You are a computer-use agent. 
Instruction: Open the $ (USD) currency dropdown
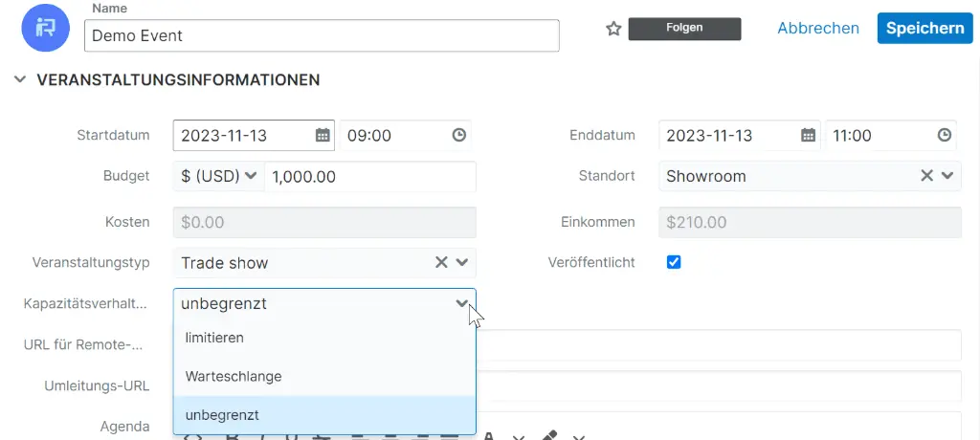pyautogui.click(x=219, y=176)
